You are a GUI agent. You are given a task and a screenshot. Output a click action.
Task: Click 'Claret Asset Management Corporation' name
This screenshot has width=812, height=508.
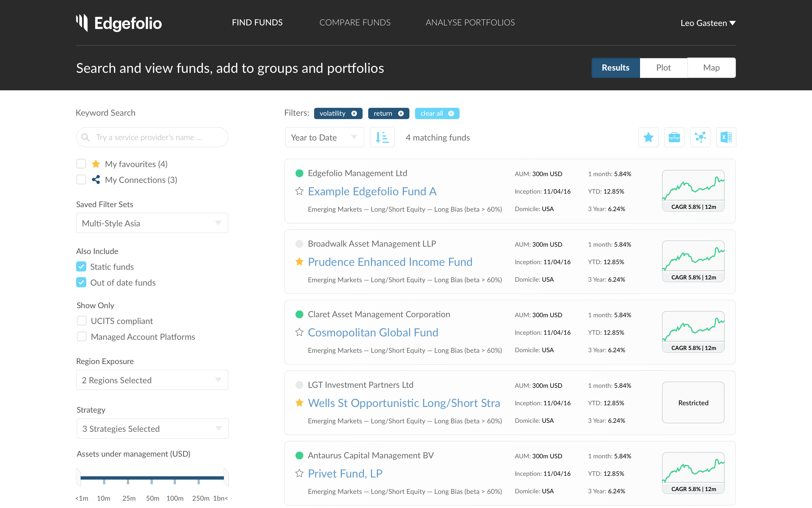coord(379,314)
